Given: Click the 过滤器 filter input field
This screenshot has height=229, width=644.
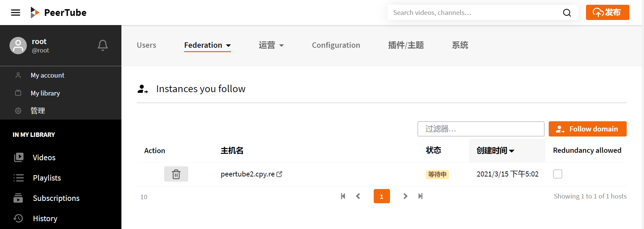Looking at the screenshot, I should point(481,129).
